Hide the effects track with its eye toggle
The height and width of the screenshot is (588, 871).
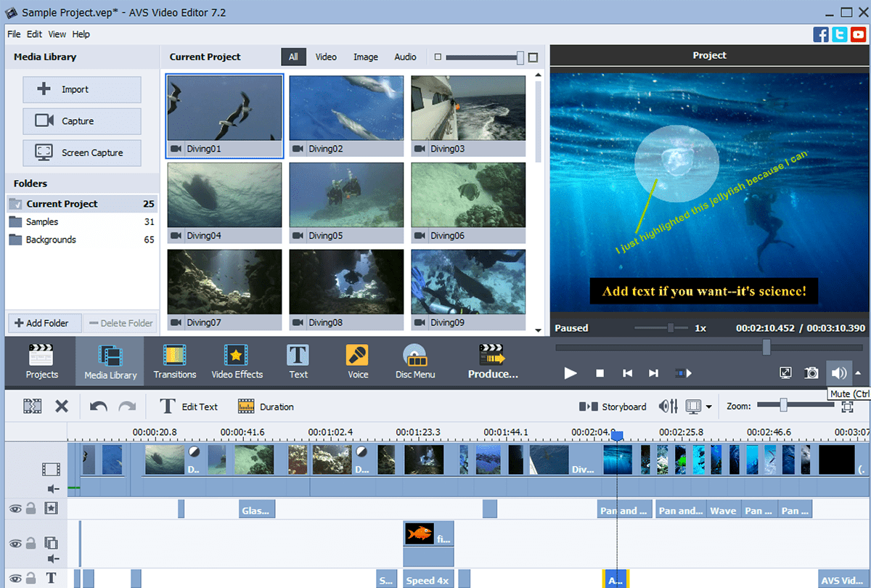point(16,508)
